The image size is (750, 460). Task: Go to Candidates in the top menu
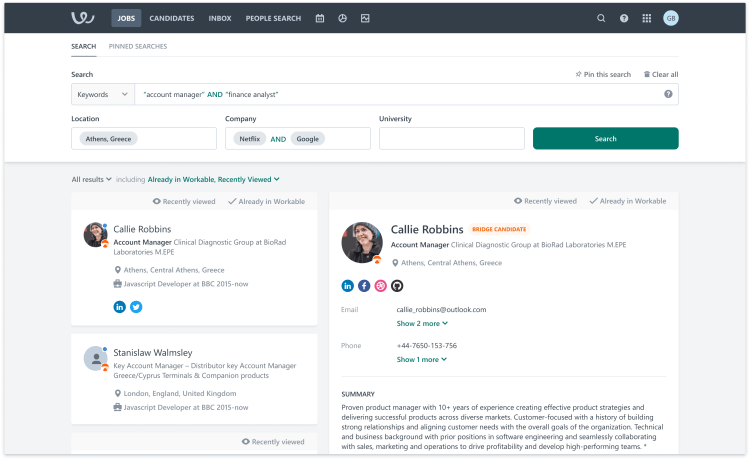point(172,18)
